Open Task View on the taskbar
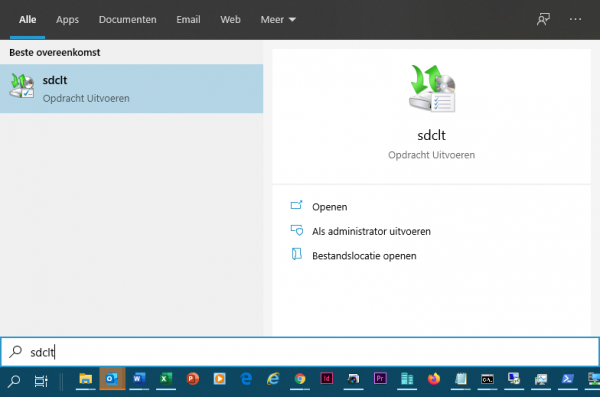Screen dimensions: 600x397 [41, 381]
